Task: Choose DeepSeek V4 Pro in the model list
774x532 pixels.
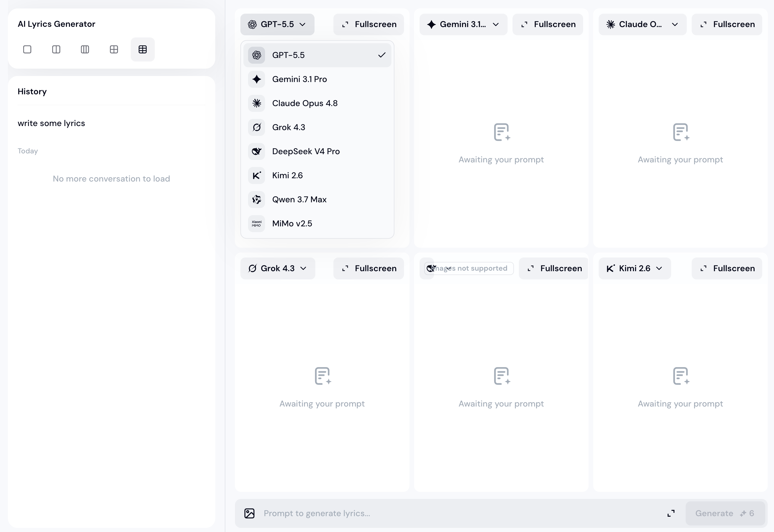Action: 317,151
